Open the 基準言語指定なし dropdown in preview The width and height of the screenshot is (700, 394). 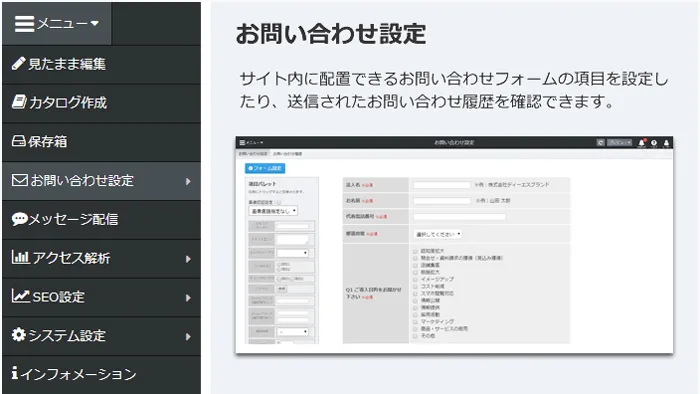(273, 211)
